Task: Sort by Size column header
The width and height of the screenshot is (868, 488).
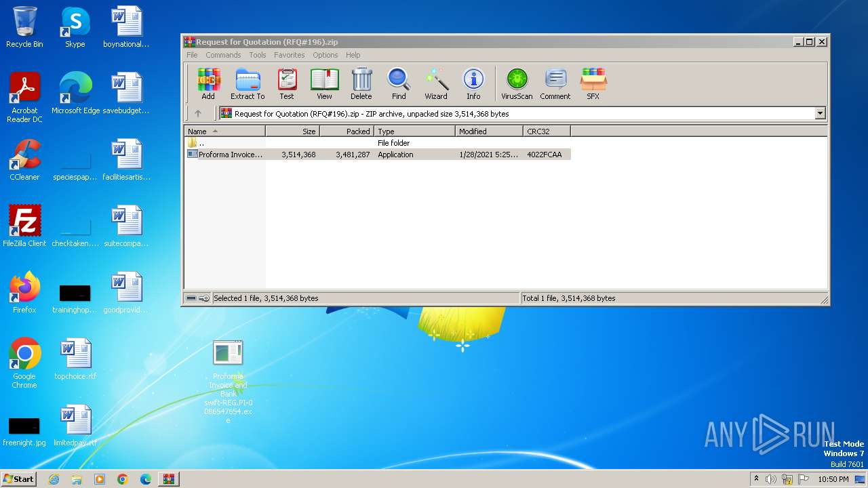Action: pyautogui.click(x=292, y=131)
